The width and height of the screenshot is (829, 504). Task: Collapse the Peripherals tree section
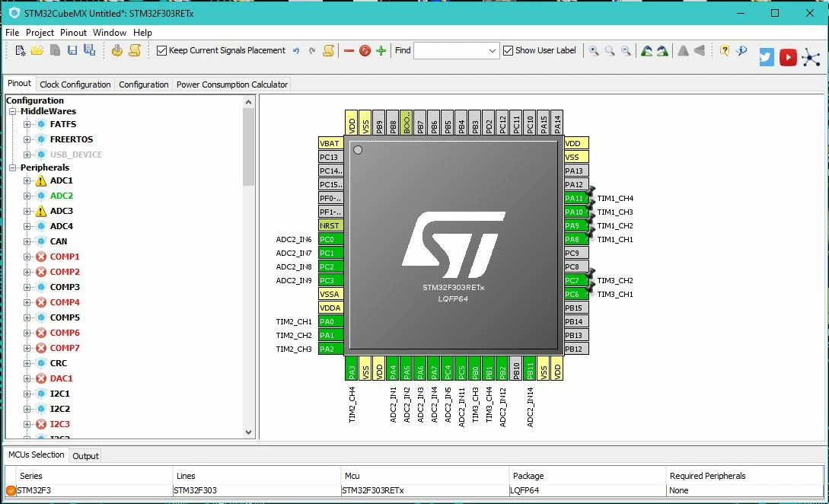coord(12,167)
